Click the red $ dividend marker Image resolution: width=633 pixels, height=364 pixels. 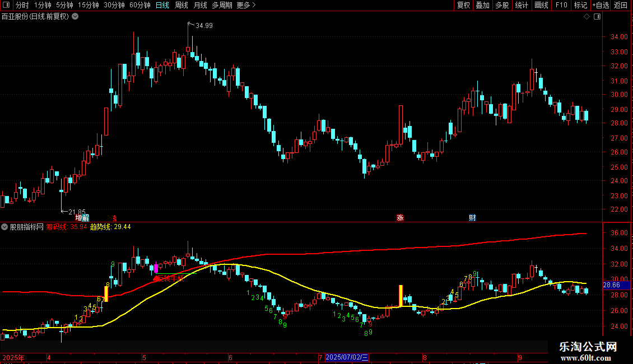[x=115, y=218]
